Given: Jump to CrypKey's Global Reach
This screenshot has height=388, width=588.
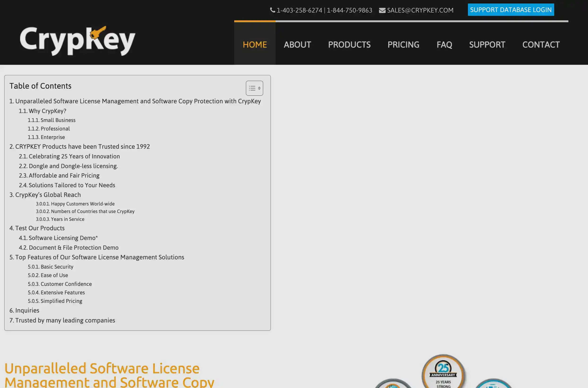Looking at the screenshot, I should click(x=45, y=195).
